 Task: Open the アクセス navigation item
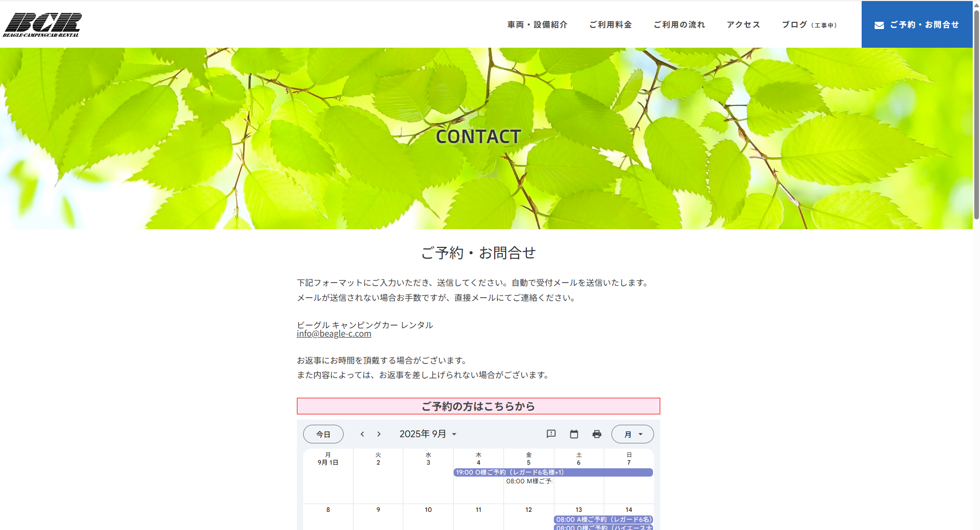pos(743,25)
